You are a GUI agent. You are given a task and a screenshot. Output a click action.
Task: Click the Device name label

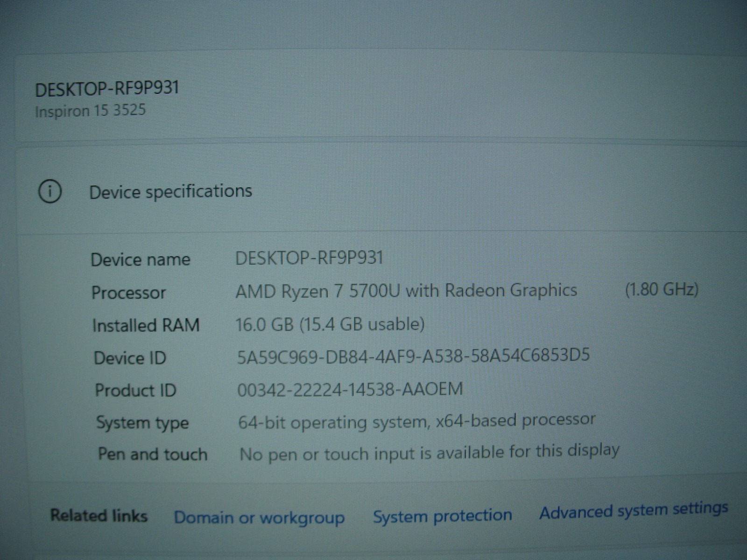pos(141,259)
